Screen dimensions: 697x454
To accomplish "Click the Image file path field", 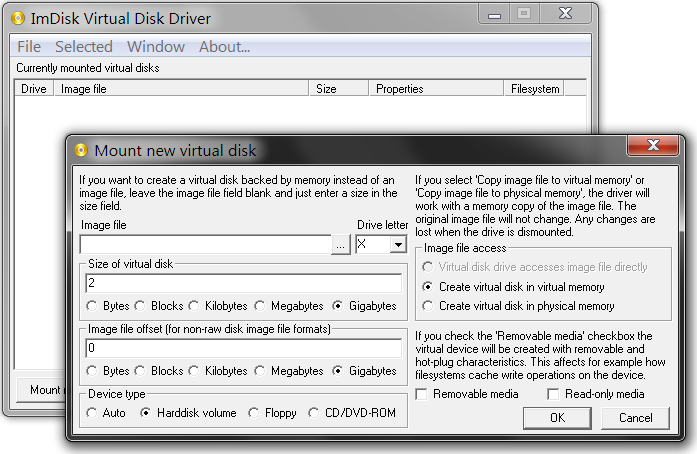I will [x=206, y=245].
